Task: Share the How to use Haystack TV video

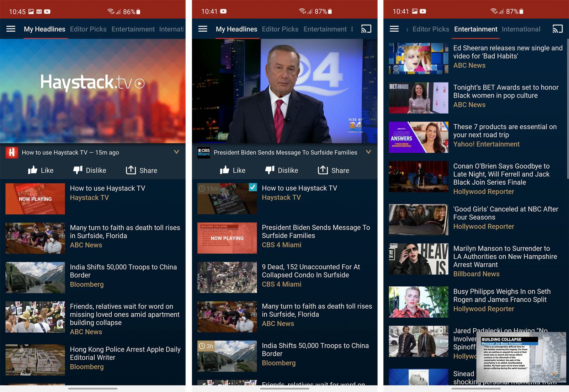Action: coord(142,170)
